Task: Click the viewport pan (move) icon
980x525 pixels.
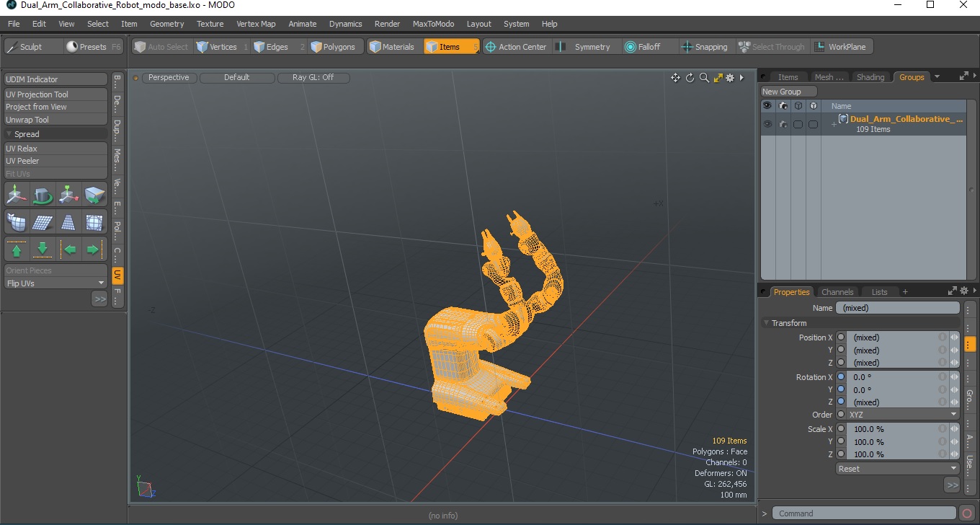Action: (x=675, y=78)
